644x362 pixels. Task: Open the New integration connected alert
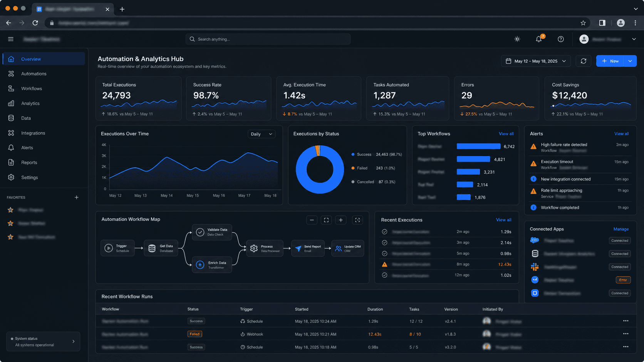click(580, 179)
